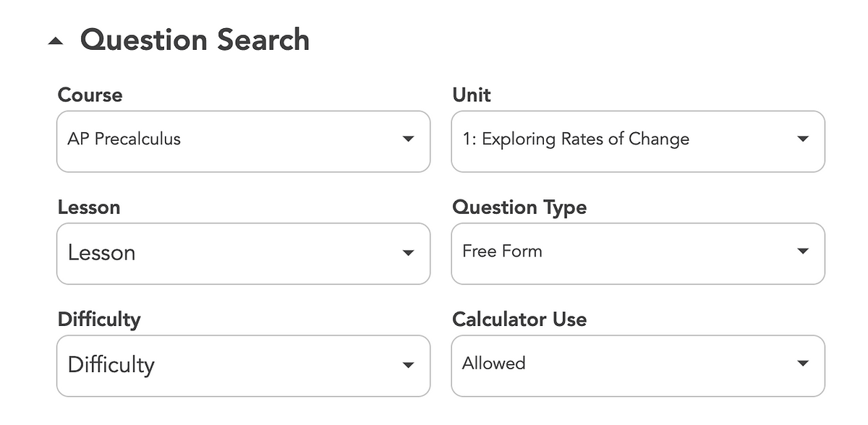Image resolution: width=868 pixels, height=425 pixels.
Task: Click the Question Search heading
Action: [x=195, y=40]
